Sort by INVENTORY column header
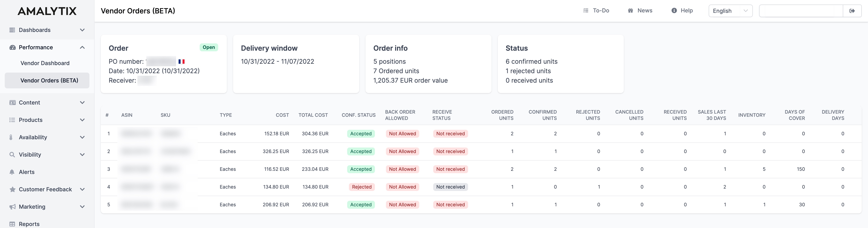 coord(752,115)
